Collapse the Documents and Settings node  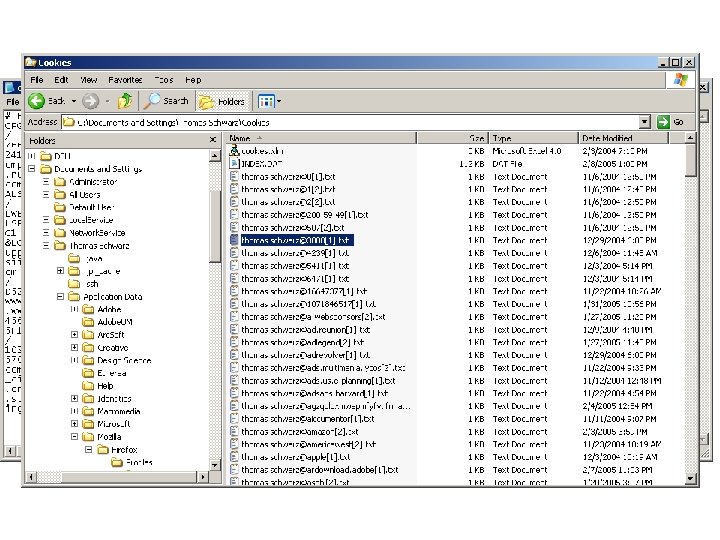(32, 169)
